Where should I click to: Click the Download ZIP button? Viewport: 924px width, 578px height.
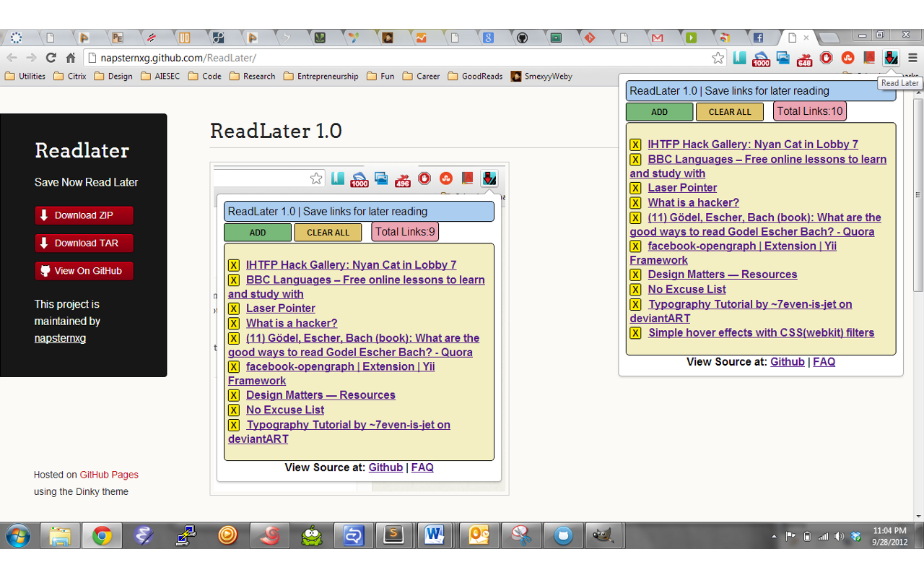[x=84, y=215]
